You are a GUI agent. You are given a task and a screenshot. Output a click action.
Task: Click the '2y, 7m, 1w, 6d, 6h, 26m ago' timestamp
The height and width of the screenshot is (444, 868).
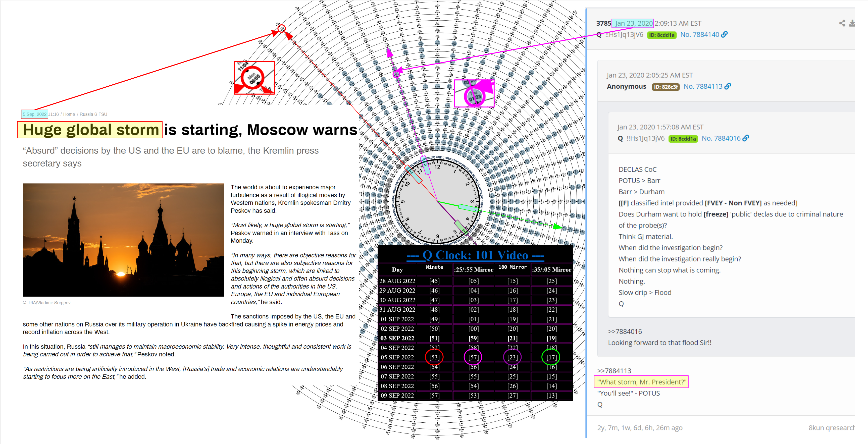click(x=640, y=428)
